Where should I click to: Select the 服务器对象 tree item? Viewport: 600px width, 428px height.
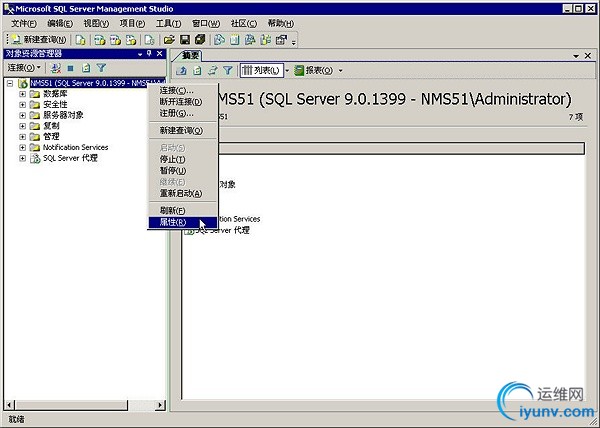pyautogui.click(x=63, y=115)
